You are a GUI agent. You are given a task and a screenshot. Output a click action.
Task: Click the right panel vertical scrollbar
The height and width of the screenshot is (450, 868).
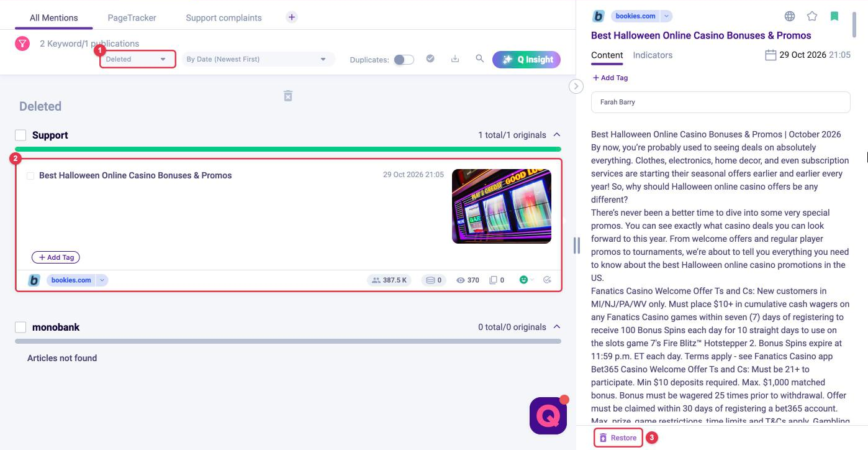pyautogui.click(x=854, y=25)
